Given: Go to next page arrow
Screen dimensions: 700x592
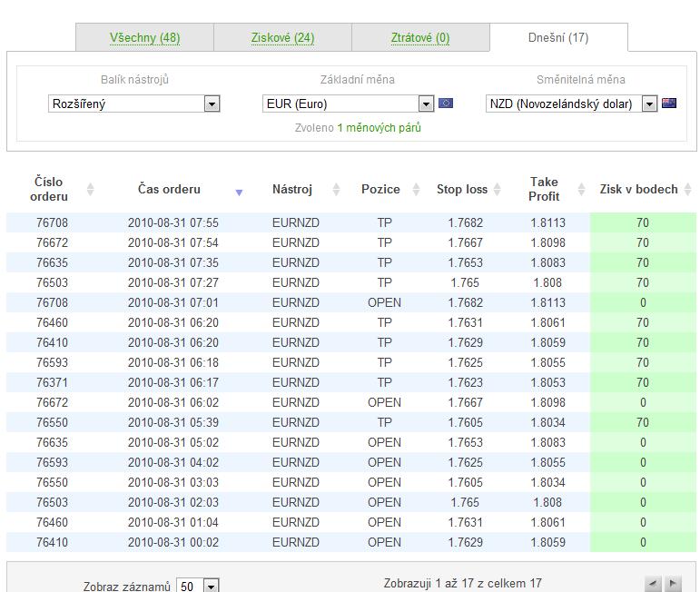Looking at the screenshot, I should click(x=673, y=584).
